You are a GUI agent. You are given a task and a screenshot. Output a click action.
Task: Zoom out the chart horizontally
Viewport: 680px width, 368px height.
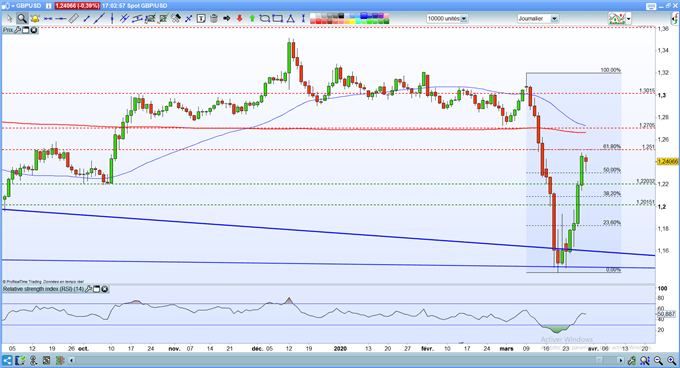click(658, 360)
